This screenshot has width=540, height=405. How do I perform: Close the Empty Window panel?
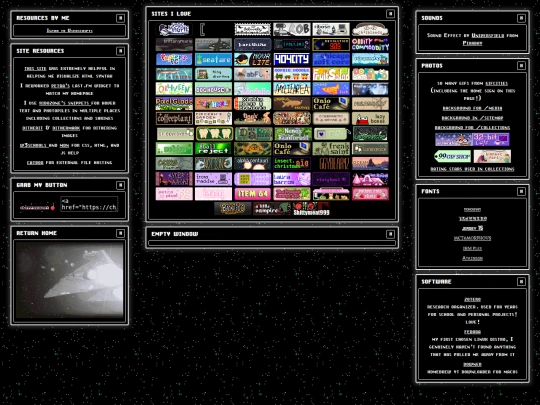390,234
